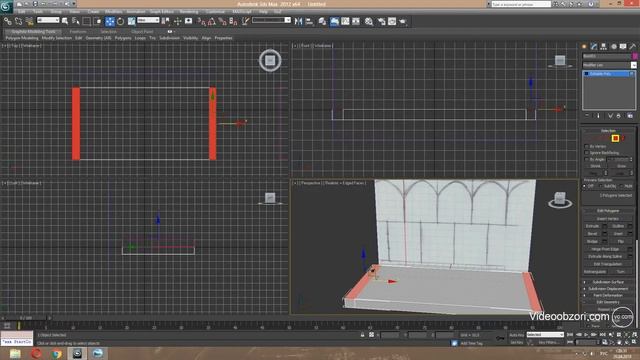
Task: Click the Play Animation button
Action: [586, 335]
